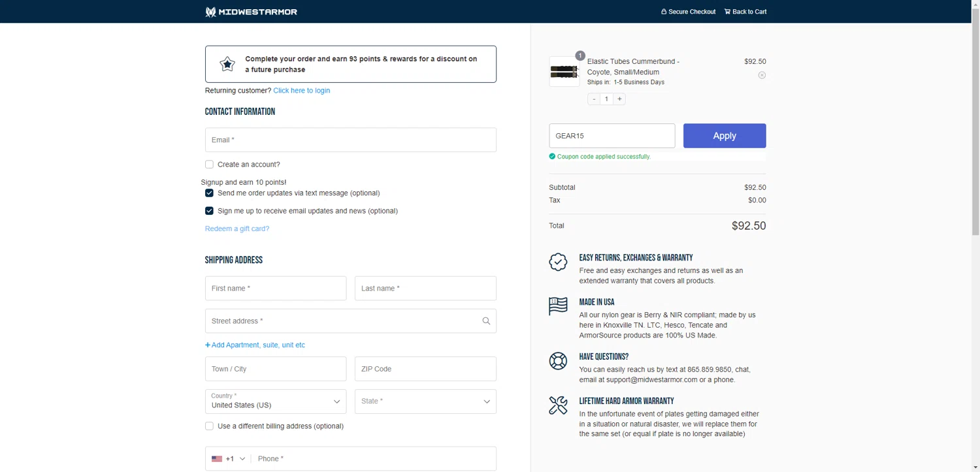Remove the Elastic Tubes Cummerbund item

pos(762,75)
